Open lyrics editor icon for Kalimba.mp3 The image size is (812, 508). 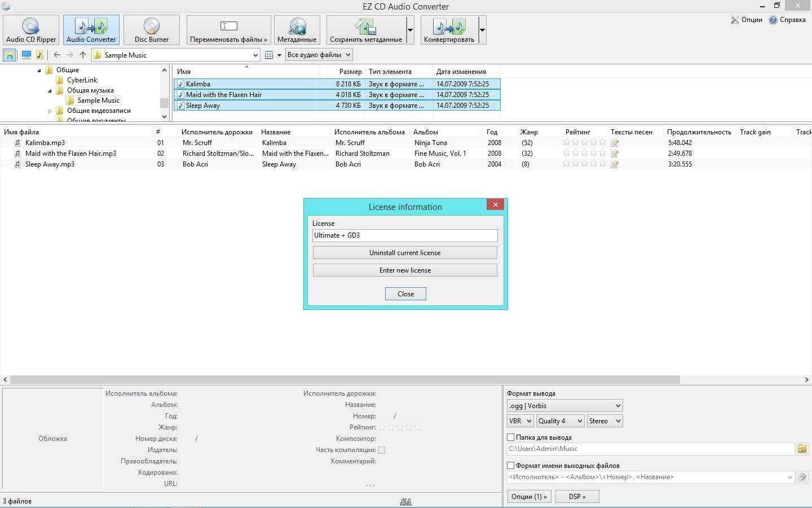click(x=615, y=143)
